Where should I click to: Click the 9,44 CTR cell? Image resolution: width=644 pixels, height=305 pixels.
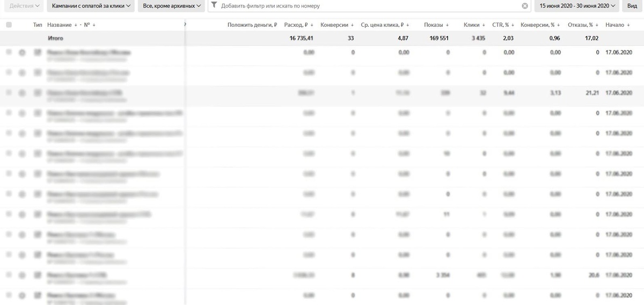509,93
